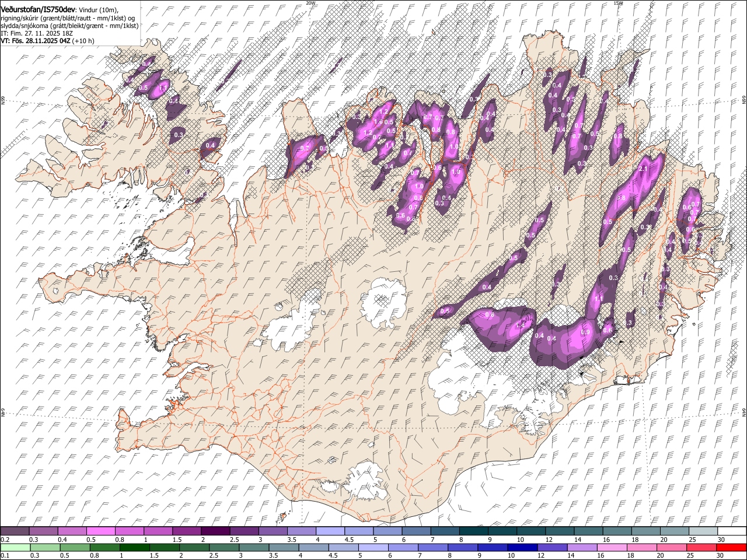Click the 2.1 precipitation value on the map
This screenshot has height=560, width=747.
(x=644, y=169)
